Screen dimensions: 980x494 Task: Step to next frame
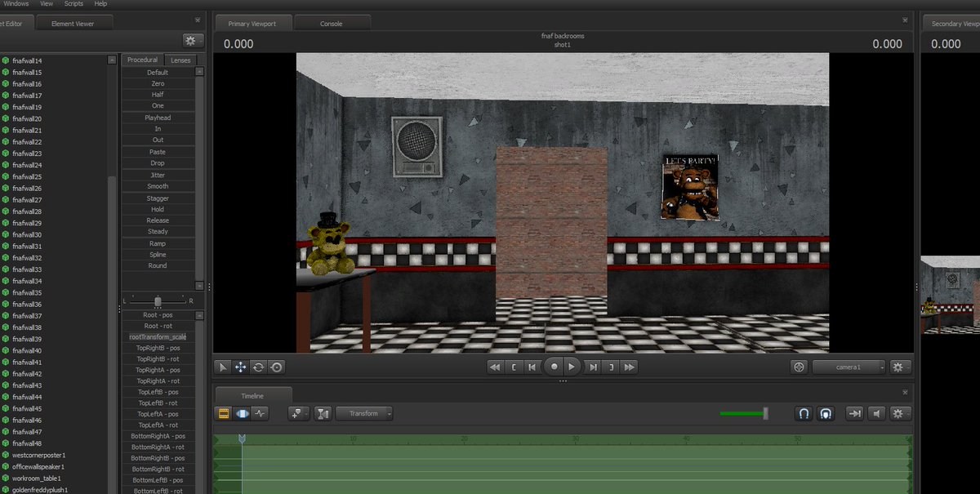coord(593,367)
